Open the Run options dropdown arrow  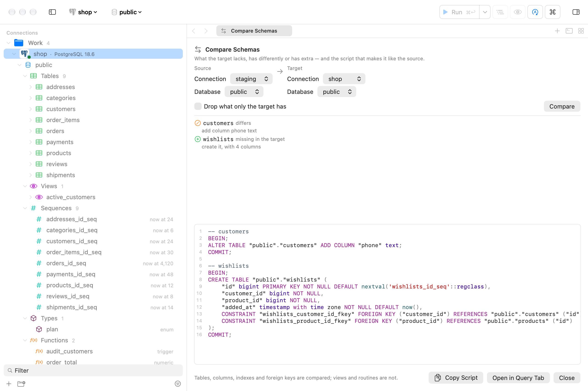click(x=485, y=12)
